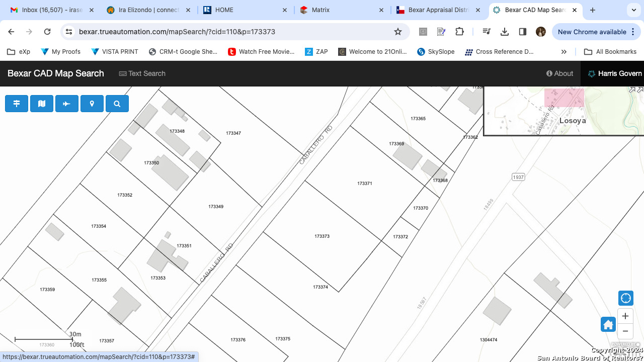Bookmark this page with the star
644x362 pixels.
click(398, 32)
